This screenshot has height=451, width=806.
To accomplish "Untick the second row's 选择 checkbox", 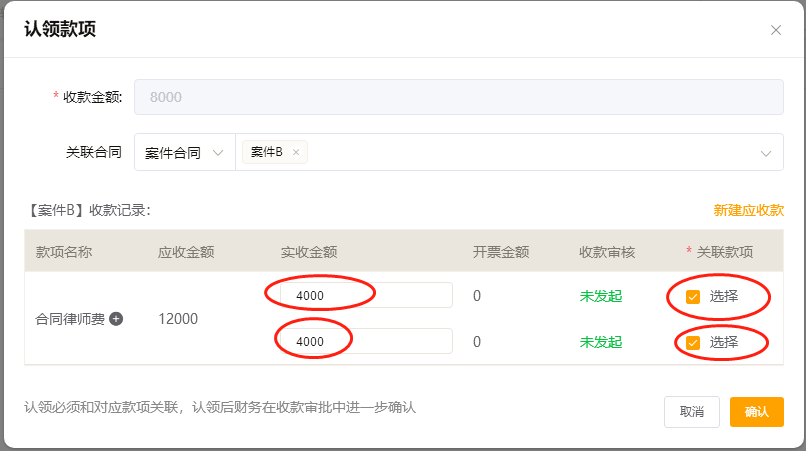I will coord(693,343).
